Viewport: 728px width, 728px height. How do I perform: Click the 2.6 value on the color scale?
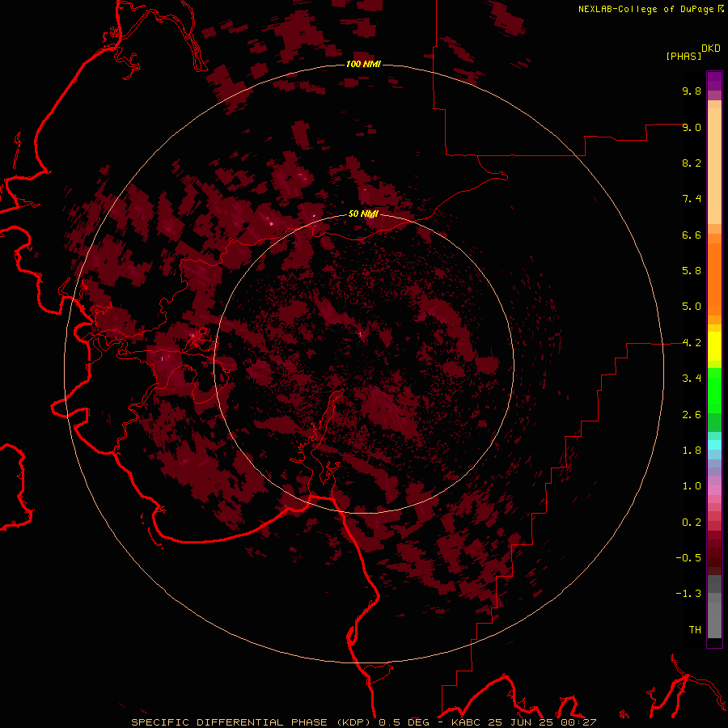(692, 415)
